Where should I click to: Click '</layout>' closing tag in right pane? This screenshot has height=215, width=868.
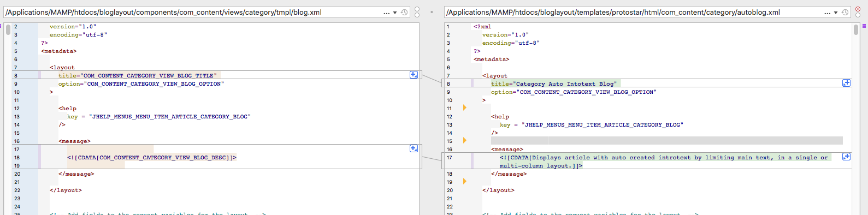click(499, 190)
